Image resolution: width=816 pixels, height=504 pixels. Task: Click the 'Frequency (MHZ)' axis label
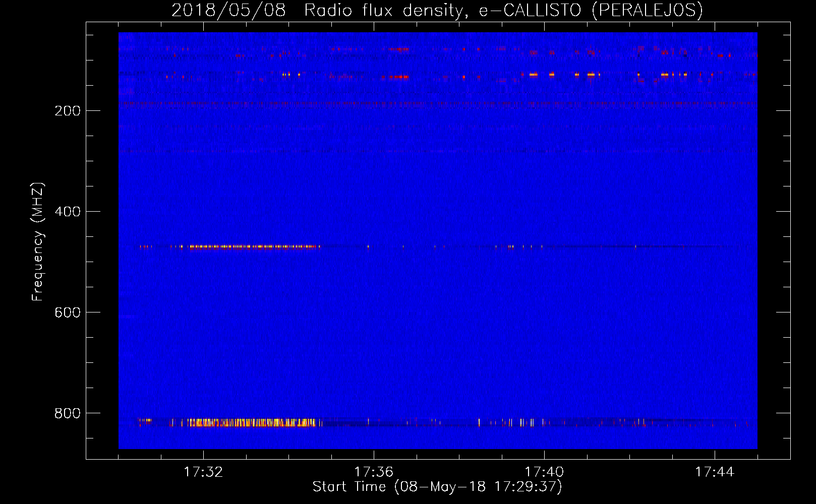click(37, 242)
